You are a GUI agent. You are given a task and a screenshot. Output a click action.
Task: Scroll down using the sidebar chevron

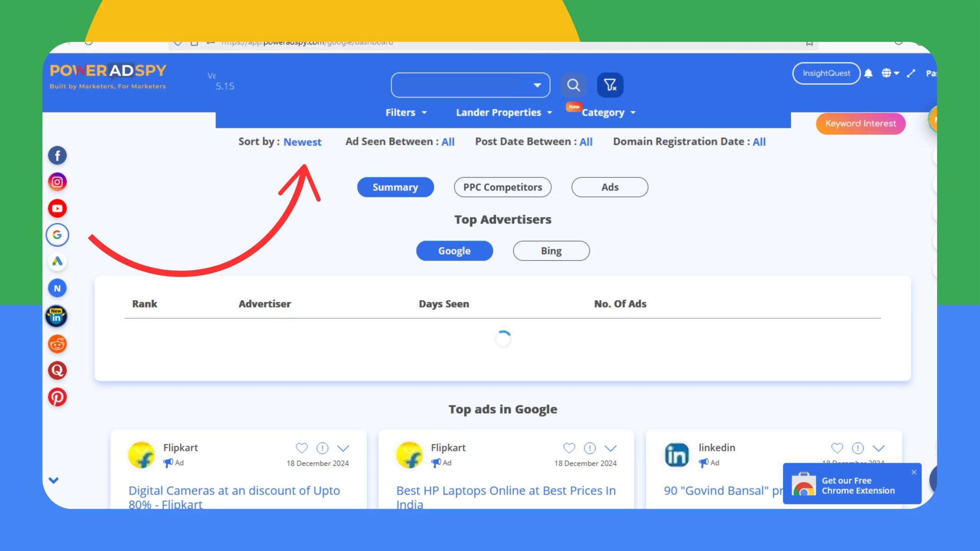54,480
